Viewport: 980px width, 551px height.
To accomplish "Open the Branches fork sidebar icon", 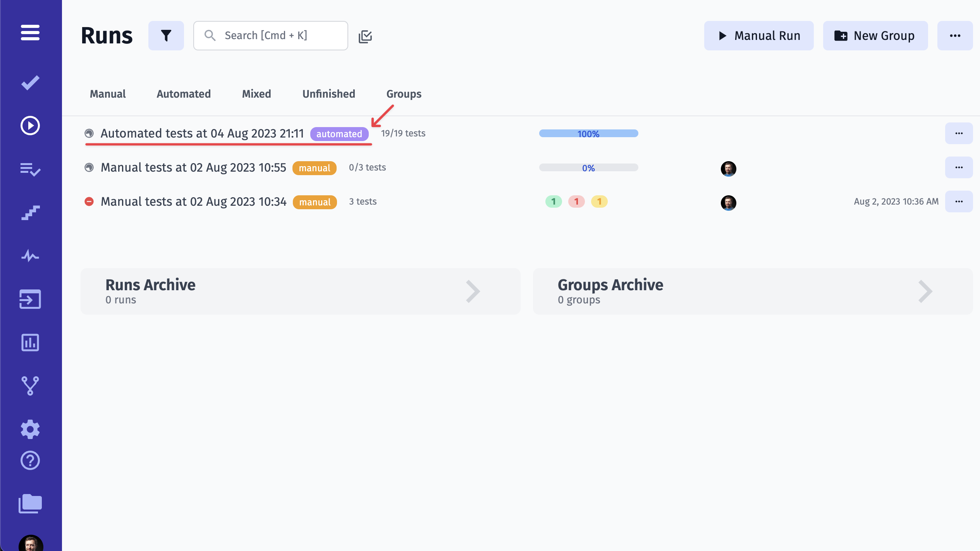I will tap(30, 386).
